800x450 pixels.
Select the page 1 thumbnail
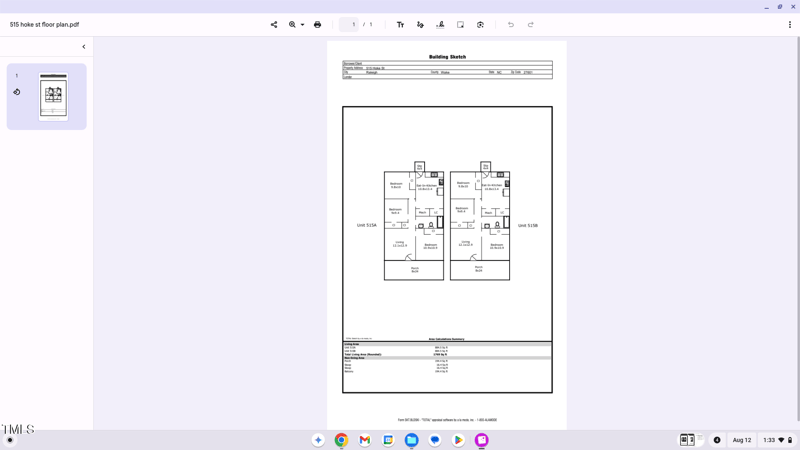point(54,97)
